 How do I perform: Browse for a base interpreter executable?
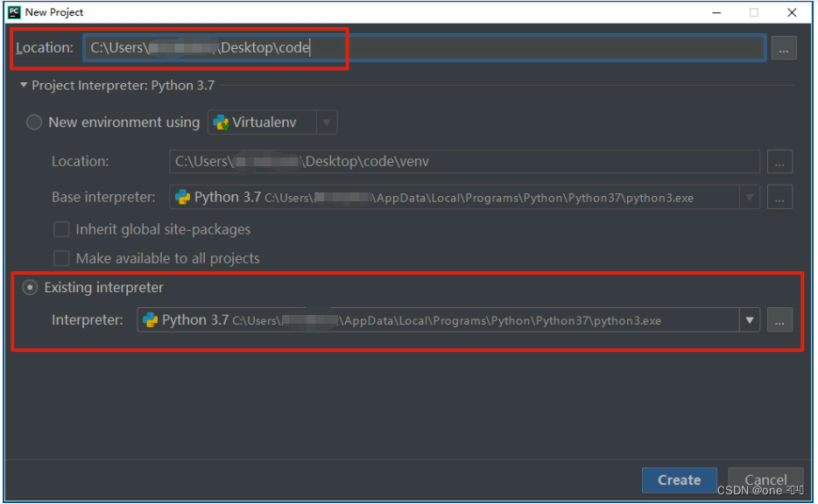(779, 198)
